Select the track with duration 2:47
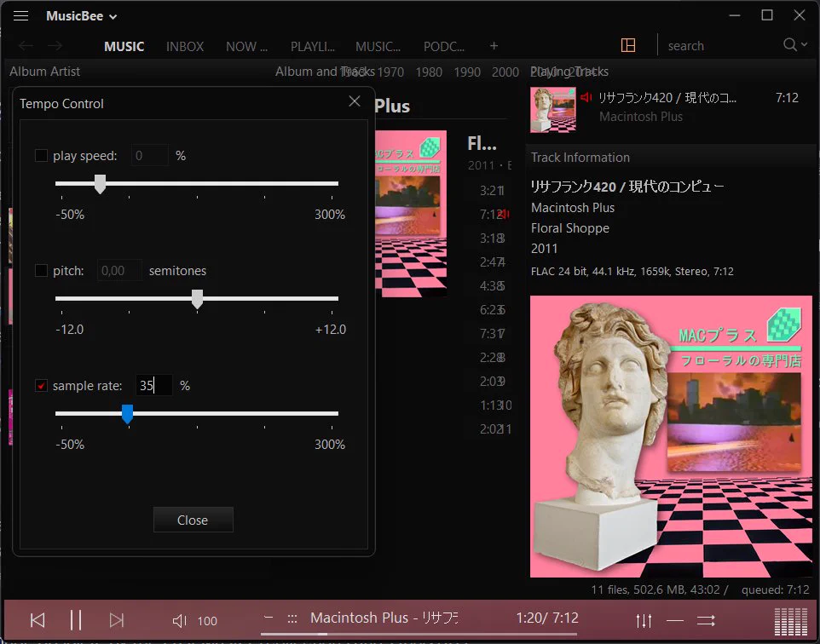 [492, 262]
